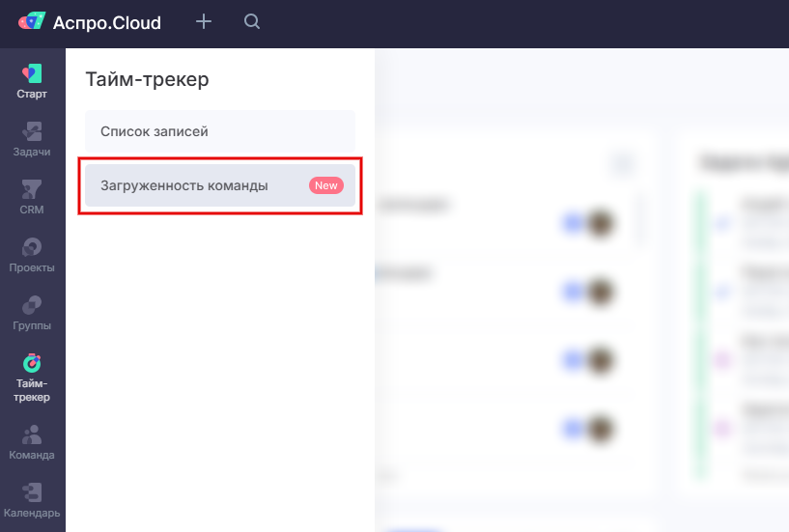Open the CRM module
789x532 pixels.
(x=32, y=197)
